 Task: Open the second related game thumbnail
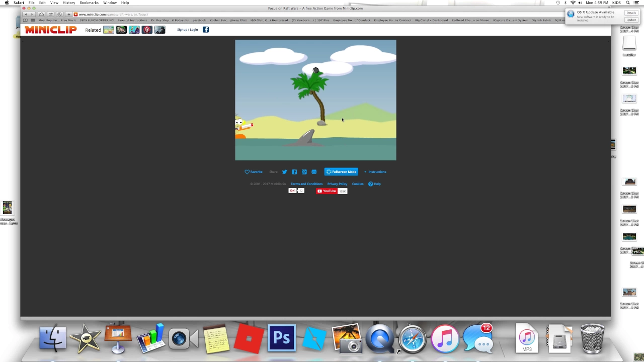click(x=121, y=30)
